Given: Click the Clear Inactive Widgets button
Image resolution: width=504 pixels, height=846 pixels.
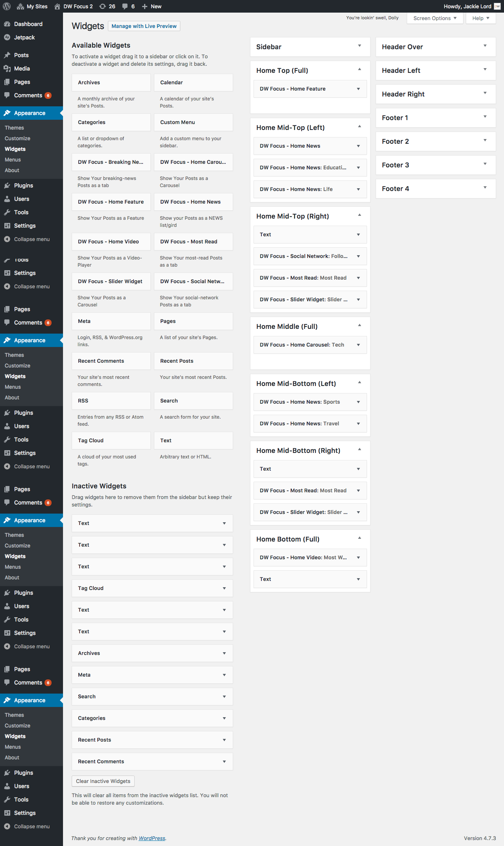Looking at the screenshot, I should pyautogui.click(x=103, y=781).
